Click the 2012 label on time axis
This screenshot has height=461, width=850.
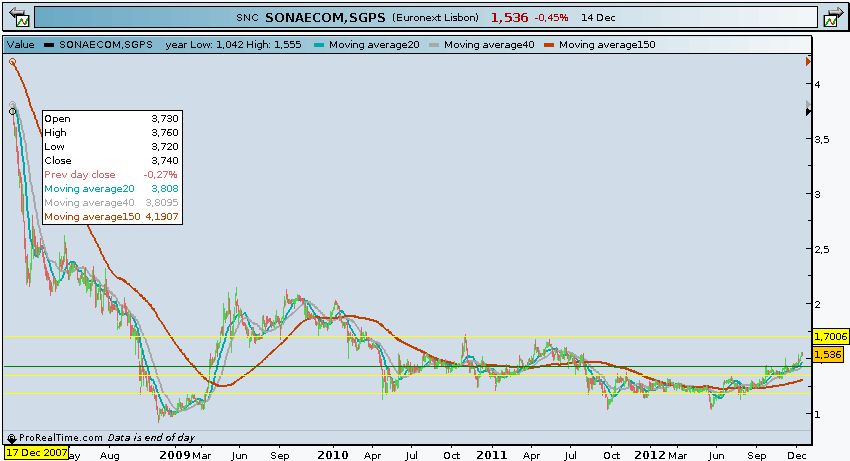[x=650, y=455]
